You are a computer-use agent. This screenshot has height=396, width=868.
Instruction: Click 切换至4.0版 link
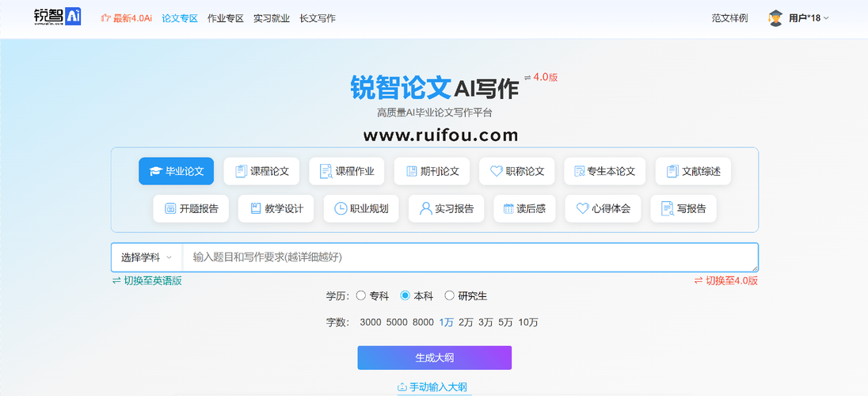pyautogui.click(x=732, y=281)
